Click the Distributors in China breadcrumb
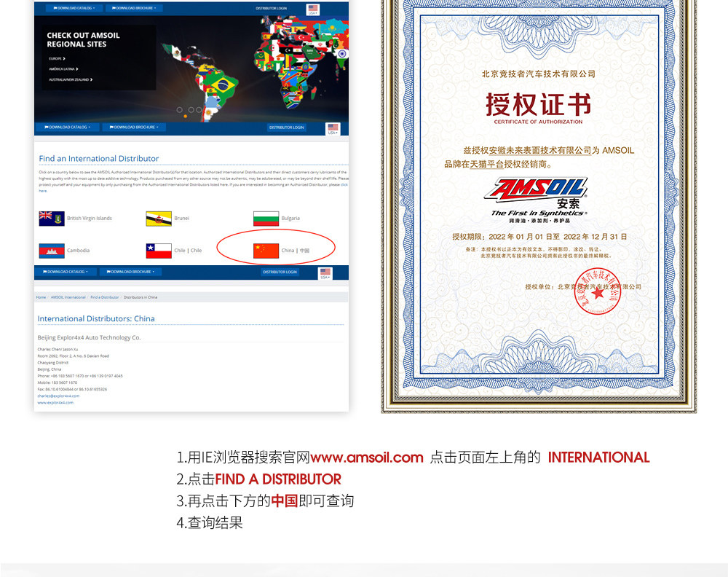The height and width of the screenshot is (577, 728). [141, 297]
